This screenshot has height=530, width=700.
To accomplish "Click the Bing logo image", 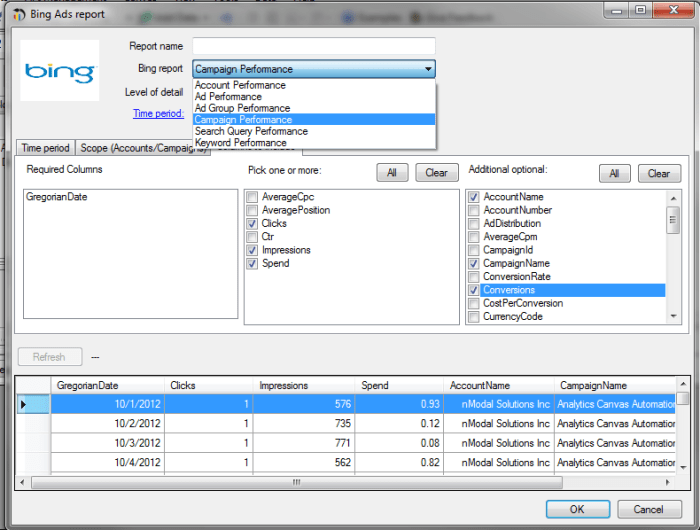I will 59,71.
